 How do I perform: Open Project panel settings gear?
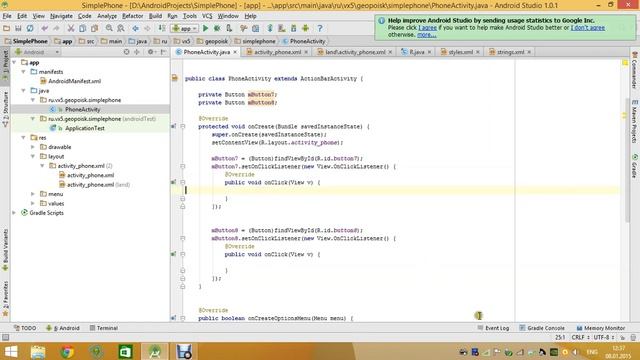(x=151, y=52)
